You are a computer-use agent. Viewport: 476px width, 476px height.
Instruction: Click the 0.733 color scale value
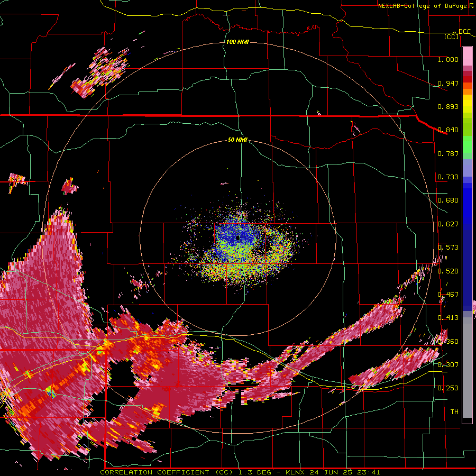(448, 177)
